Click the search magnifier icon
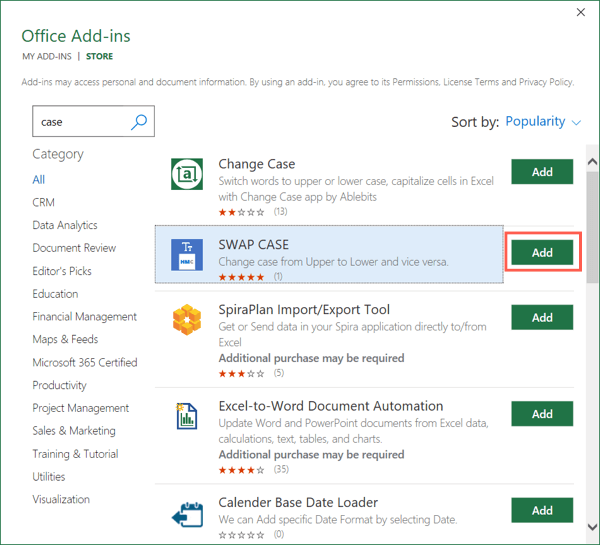600x545 pixels. [x=139, y=122]
